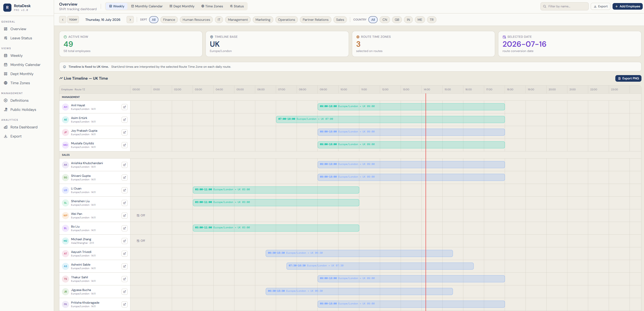Click Ashwini Sable's 07:30-16:30 shift bar
Screen dimensions: 644x311
click(380, 266)
